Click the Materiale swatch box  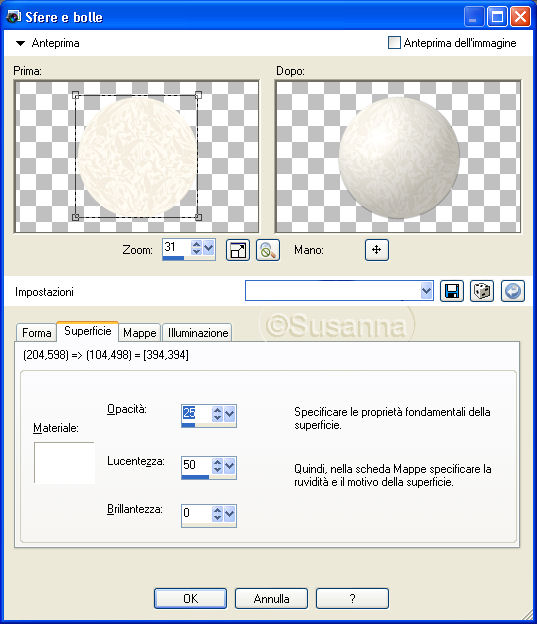pos(64,462)
